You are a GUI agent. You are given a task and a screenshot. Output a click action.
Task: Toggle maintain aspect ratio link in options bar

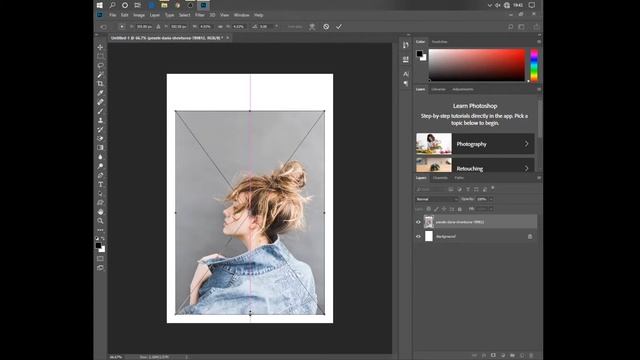point(220,27)
